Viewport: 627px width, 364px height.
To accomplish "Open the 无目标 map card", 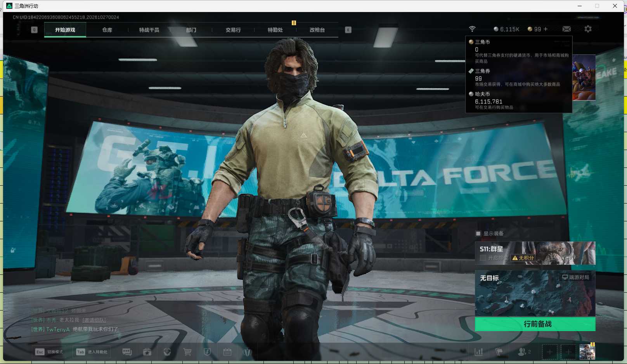I will click(x=535, y=293).
